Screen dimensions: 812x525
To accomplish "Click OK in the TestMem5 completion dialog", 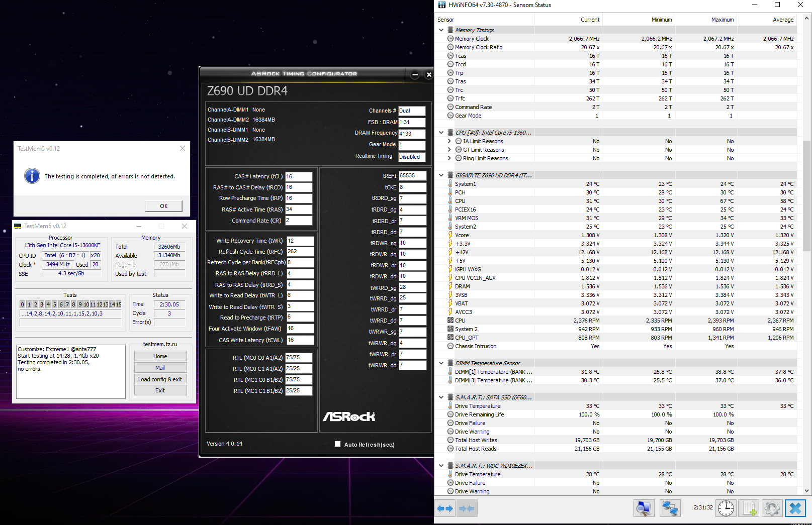I will (164, 206).
